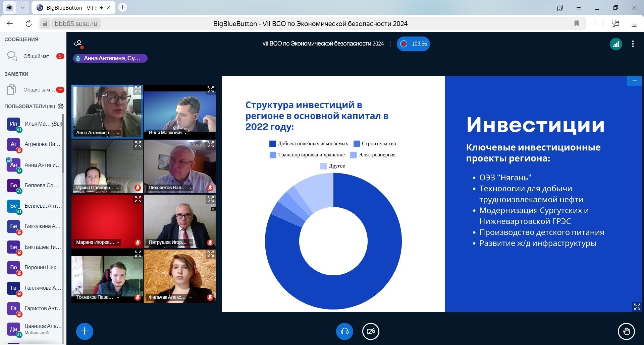Open Общий чат in the sidebar
The width and height of the screenshot is (644, 345).
tap(36, 56)
